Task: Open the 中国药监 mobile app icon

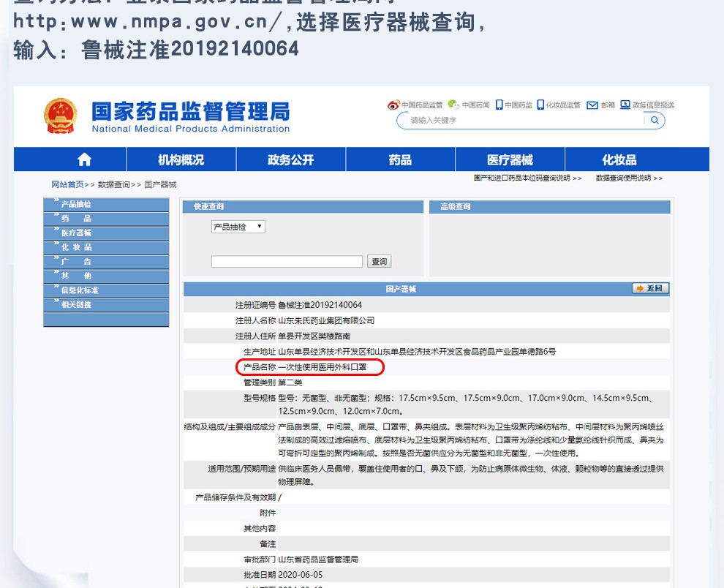Action: (x=499, y=105)
